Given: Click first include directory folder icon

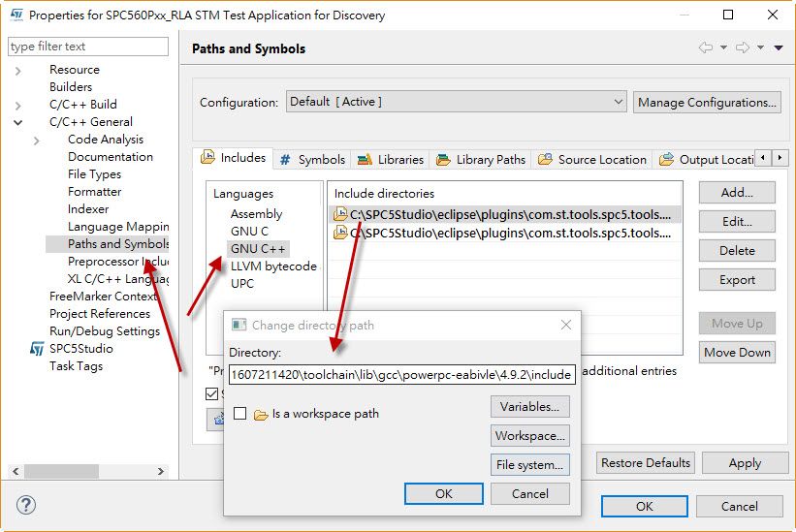Looking at the screenshot, I should click(340, 214).
